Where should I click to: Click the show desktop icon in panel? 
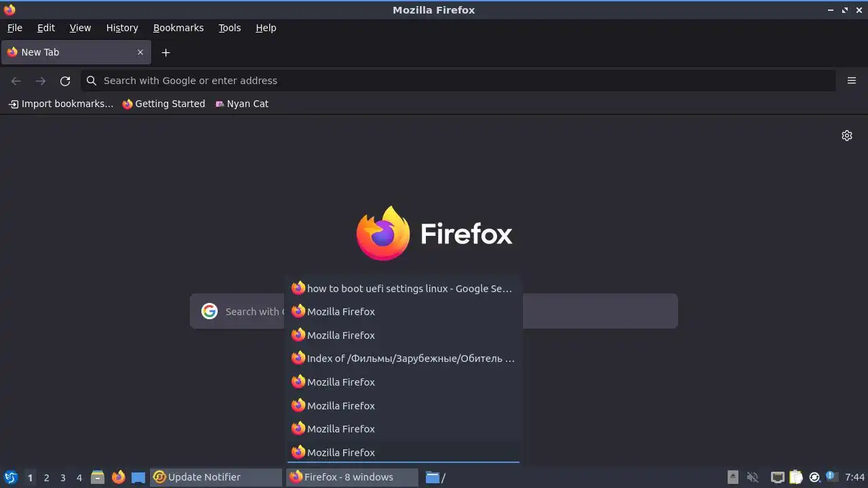click(138, 477)
